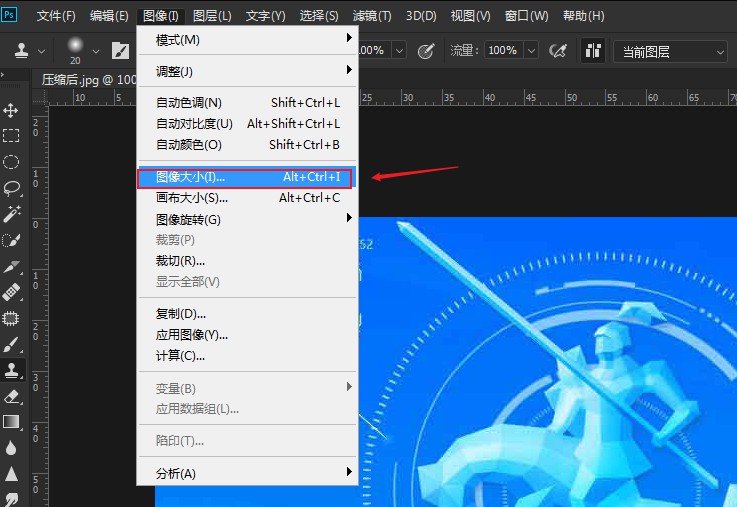Open opacity percentage dropdown arrow
Image resolution: width=737 pixels, height=507 pixels.
point(399,50)
